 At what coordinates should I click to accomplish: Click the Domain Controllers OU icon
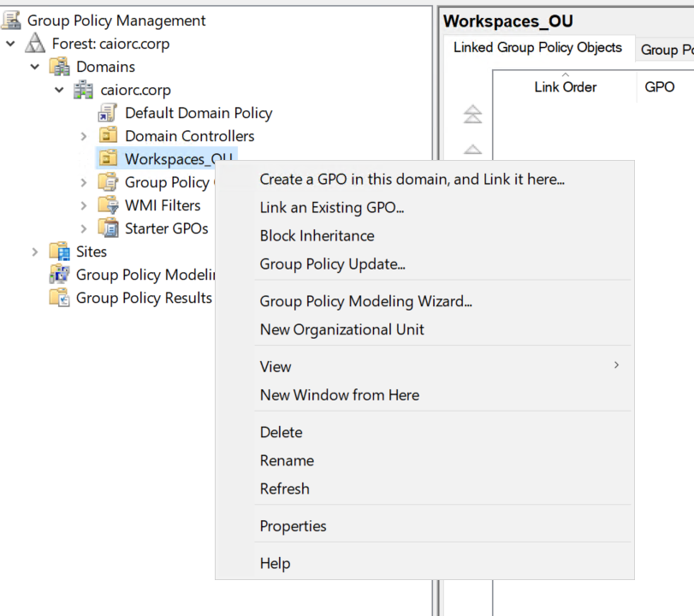click(x=108, y=135)
